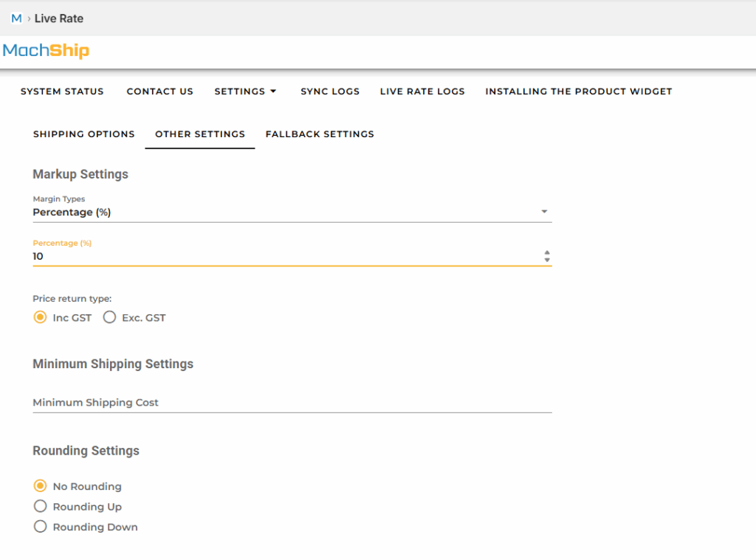This screenshot has width=756, height=560.
Task: Decrease percentage with the down stepper arrow
Action: click(x=547, y=260)
